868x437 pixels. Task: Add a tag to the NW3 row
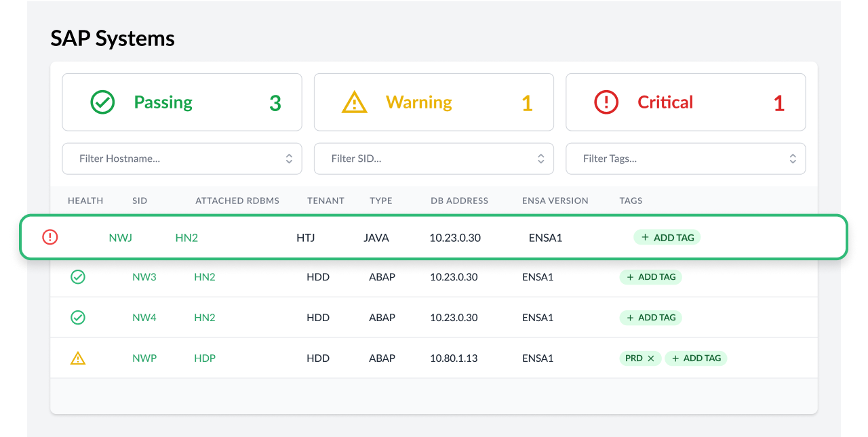coord(650,276)
